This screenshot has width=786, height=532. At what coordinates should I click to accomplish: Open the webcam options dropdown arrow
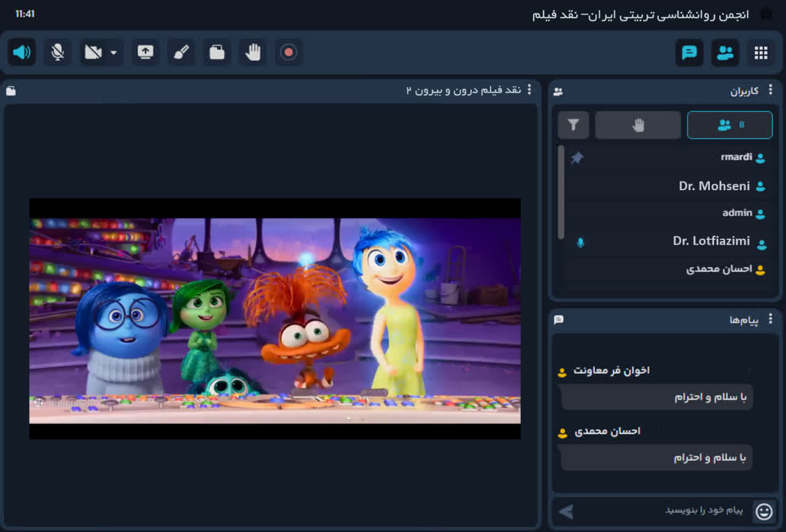(114, 53)
